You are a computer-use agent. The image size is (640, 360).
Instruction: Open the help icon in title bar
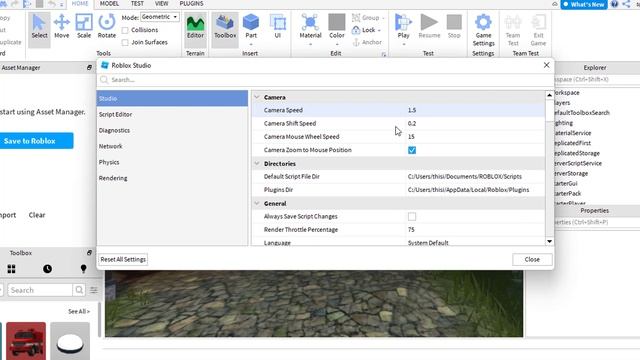pyautogui.click(x=614, y=4)
